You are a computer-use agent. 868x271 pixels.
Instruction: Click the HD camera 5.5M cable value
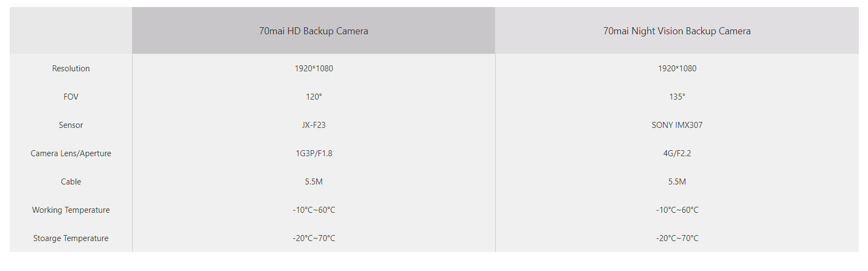click(314, 182)
